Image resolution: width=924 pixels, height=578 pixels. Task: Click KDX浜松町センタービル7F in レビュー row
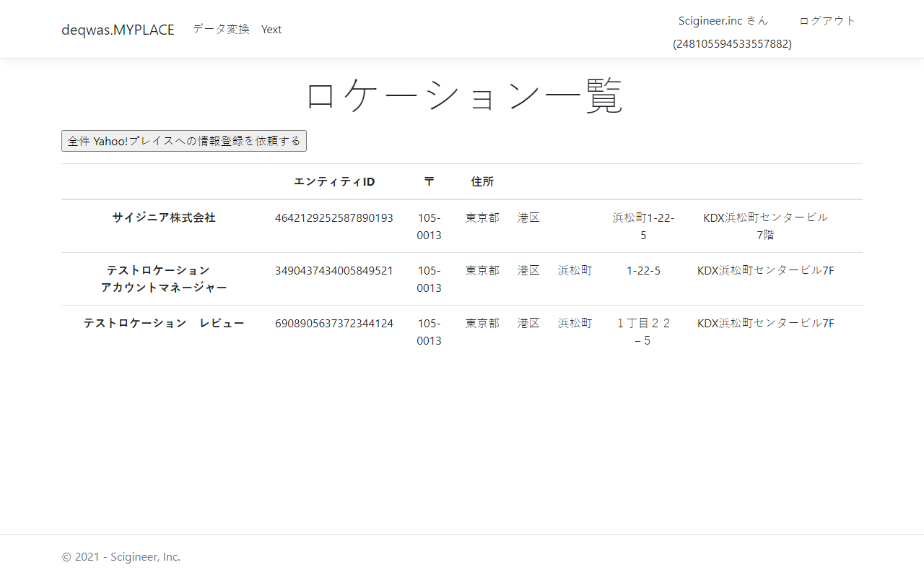point(765,323)
